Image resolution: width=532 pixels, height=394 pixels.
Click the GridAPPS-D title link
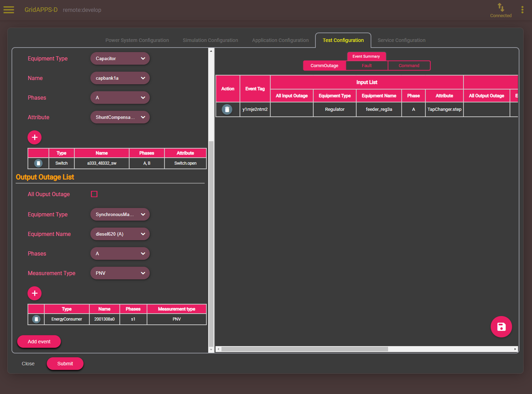click(41, 10)
